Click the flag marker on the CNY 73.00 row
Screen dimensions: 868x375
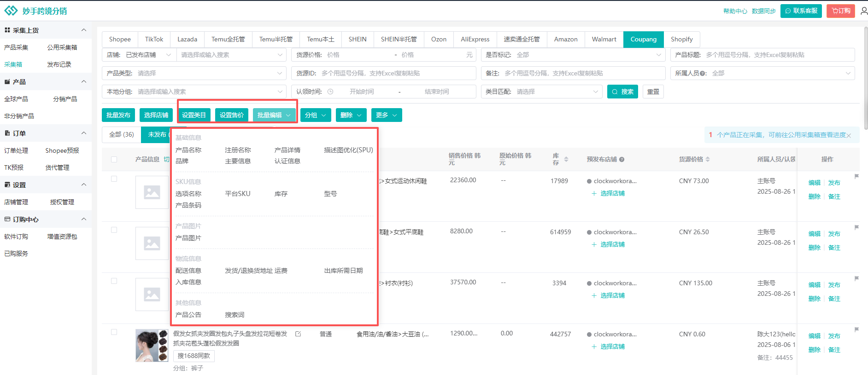pyautogui.click(x=856, y=177)
